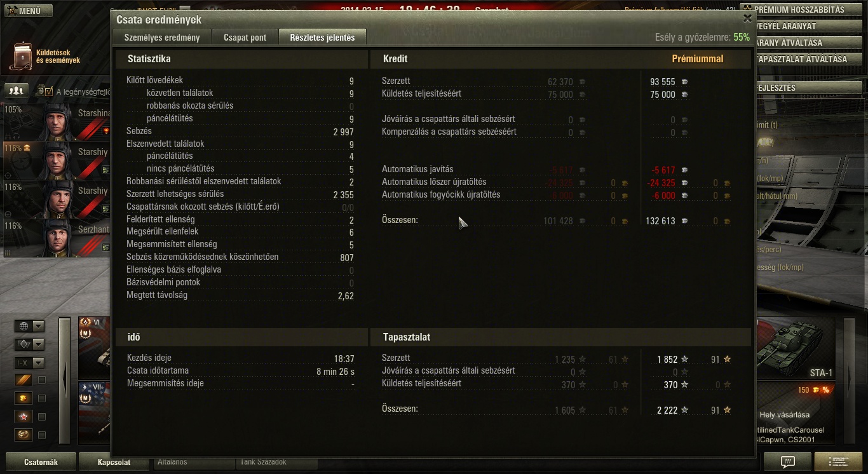Image resolution: width=868 pixels, height=474 pixels.
Task: Tick checkbox beside red star filter
Action: click(x=42, y=417)
